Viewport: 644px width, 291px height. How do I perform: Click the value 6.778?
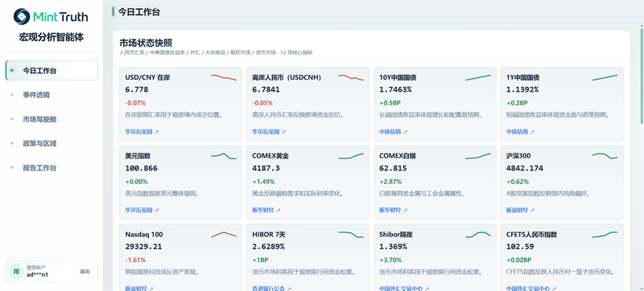tap(137, 89)
